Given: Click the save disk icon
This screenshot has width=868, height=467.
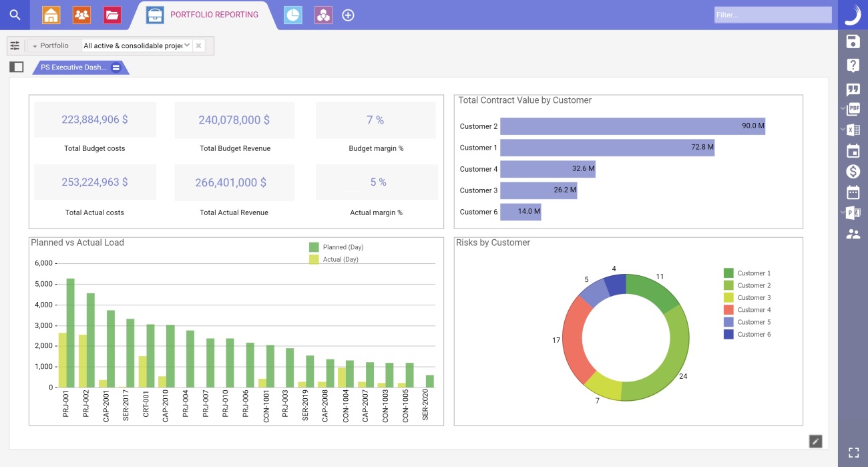Looking at the screenshot, I should pyautogui.click(x=853, y=42).
